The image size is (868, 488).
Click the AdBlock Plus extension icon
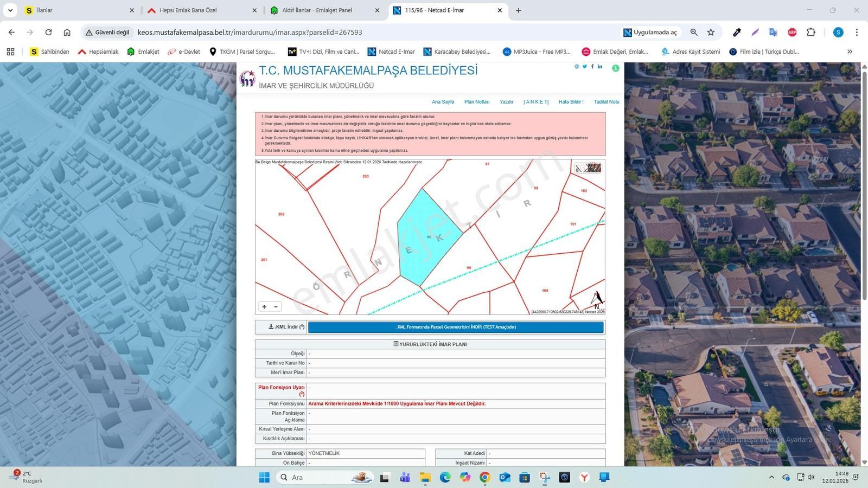(x=792, y=33)
